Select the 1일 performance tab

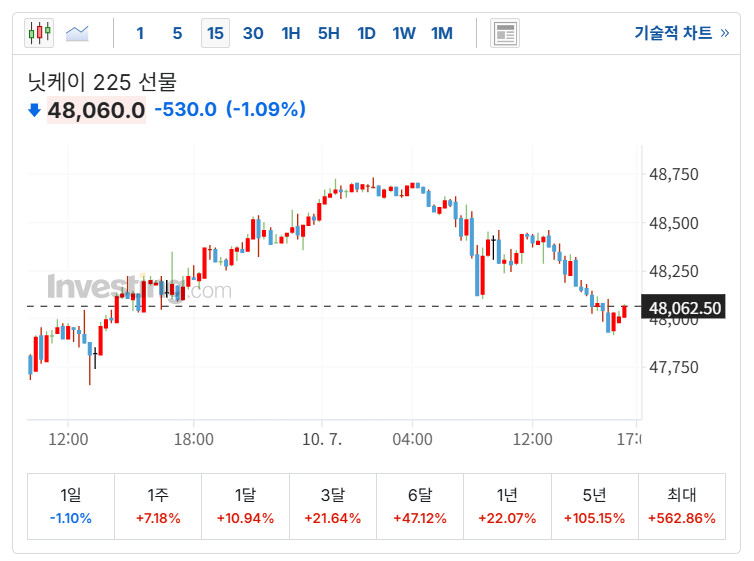(x=71, y=506)
